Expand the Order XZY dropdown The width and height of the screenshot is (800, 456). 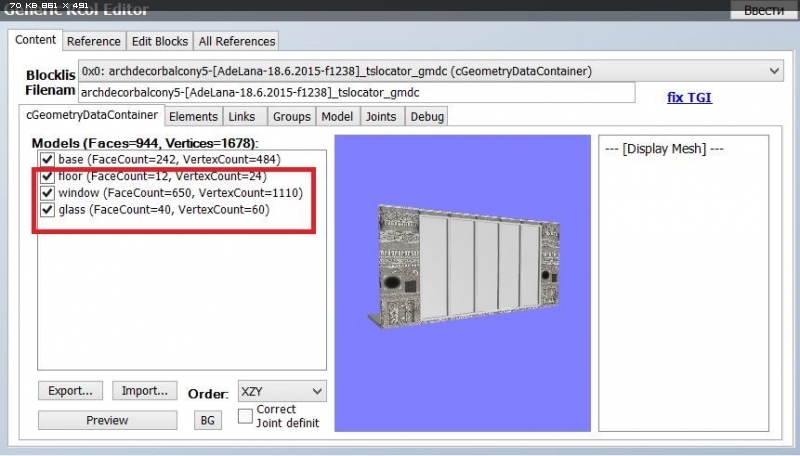point(281,391)
